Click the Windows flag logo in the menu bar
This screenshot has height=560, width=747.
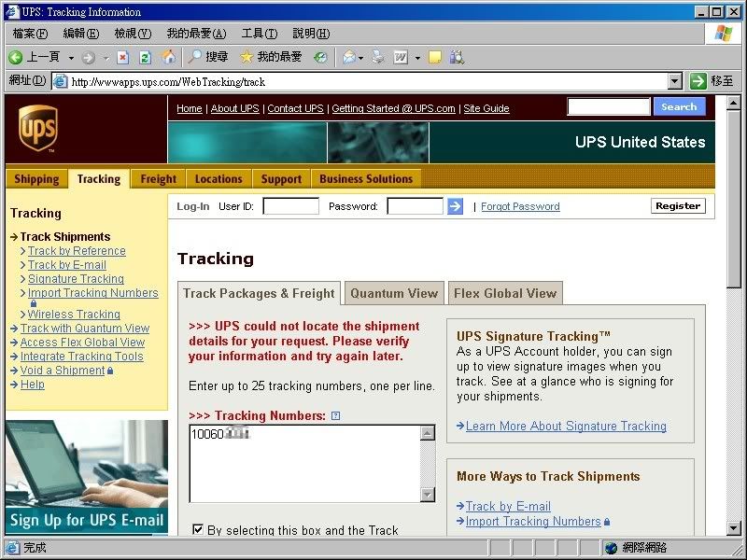tap(724, 34)
